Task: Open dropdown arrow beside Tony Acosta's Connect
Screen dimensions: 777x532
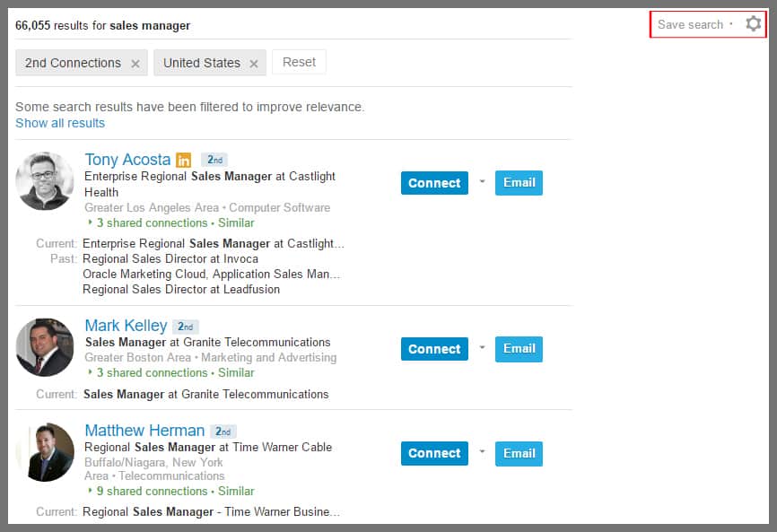Action: [x=482, y=182]
